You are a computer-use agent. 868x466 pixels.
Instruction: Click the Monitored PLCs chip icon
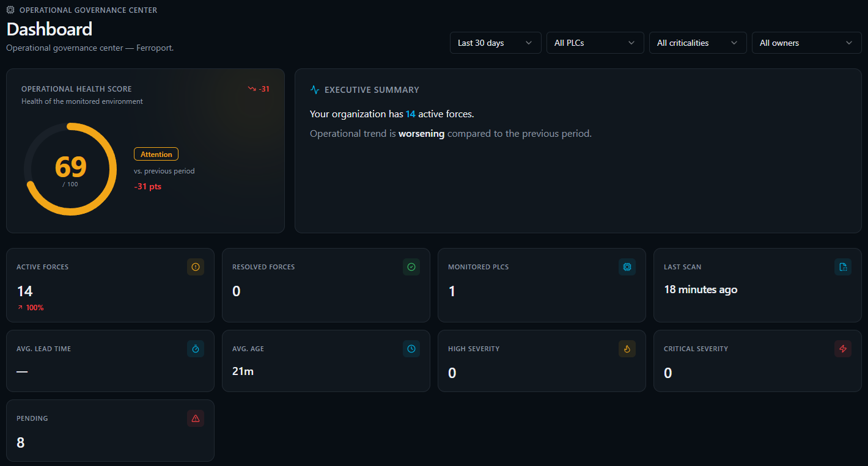(x=627, y=267)
